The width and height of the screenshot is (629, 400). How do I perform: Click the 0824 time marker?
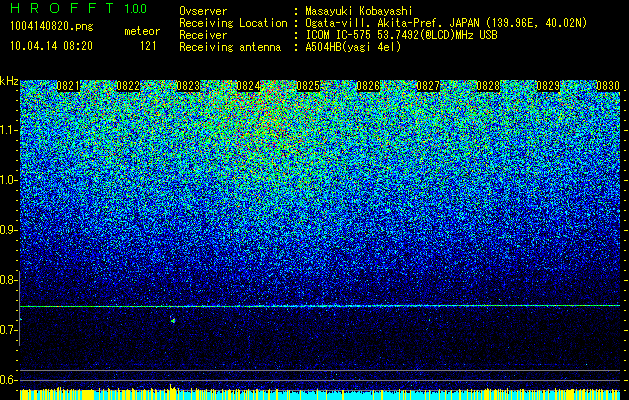[248, 86]
